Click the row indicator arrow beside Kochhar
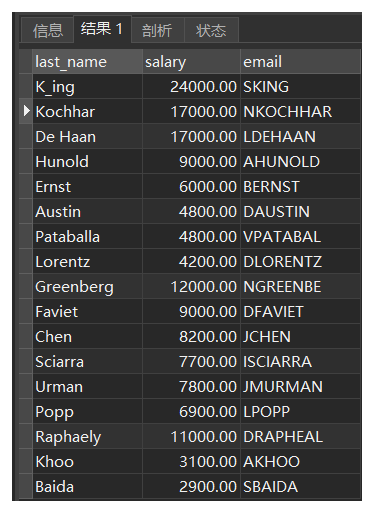Viewport: 375px width, 513px height. tap(26, 111)
